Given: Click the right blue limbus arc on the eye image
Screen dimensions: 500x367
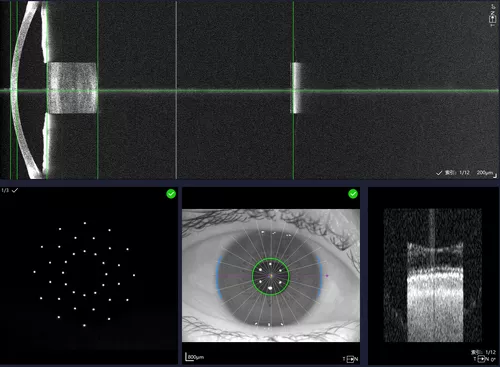Looking at the screenshot, I should (x=319, y=277).
